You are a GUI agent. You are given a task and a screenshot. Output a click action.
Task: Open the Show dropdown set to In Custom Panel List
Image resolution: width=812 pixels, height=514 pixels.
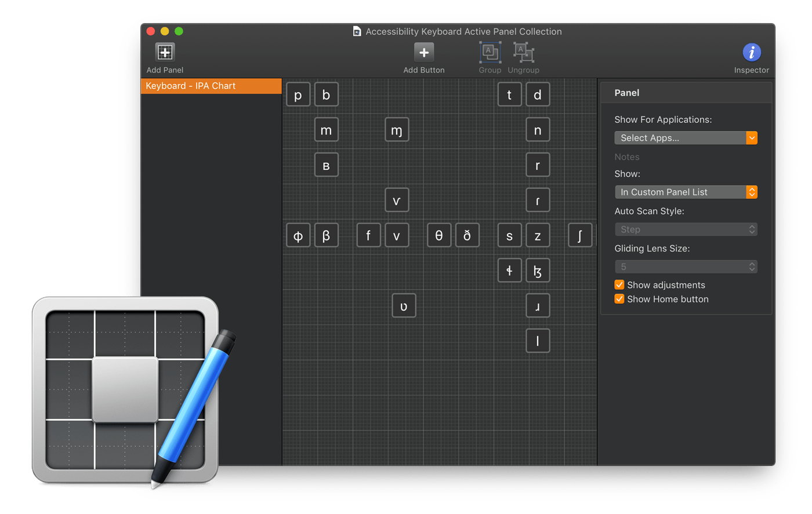click(686, 192)
